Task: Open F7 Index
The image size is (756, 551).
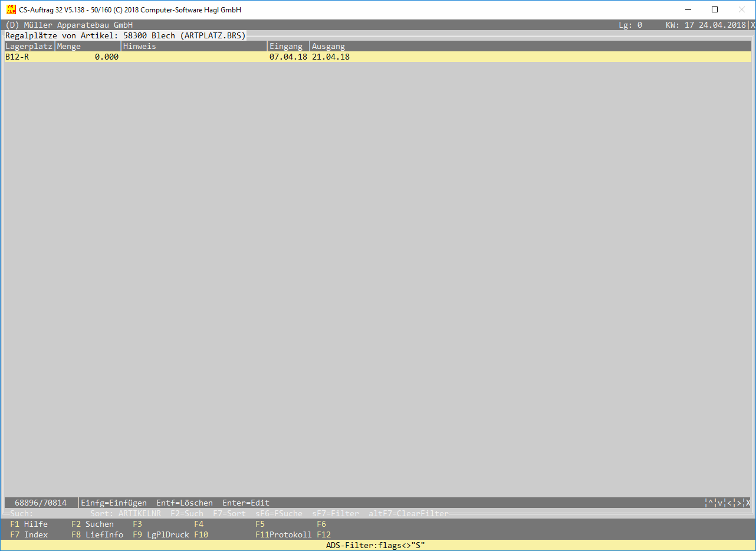Action: [29, 534]
